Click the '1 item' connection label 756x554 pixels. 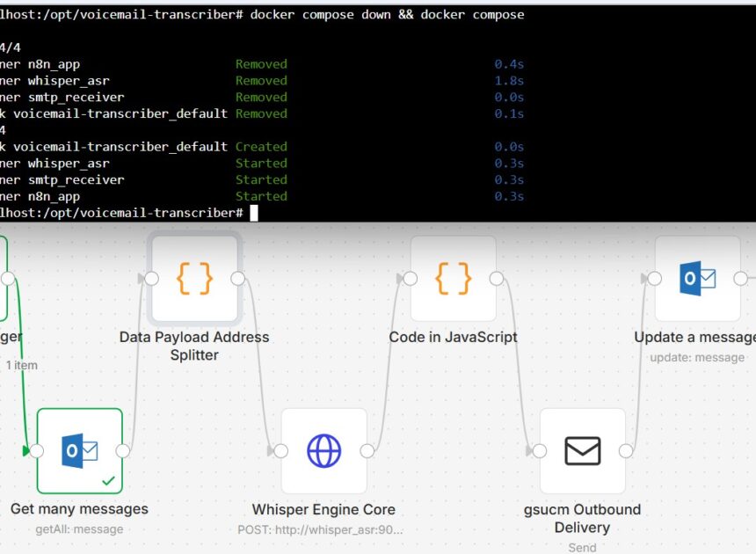[x=22, y=366]
